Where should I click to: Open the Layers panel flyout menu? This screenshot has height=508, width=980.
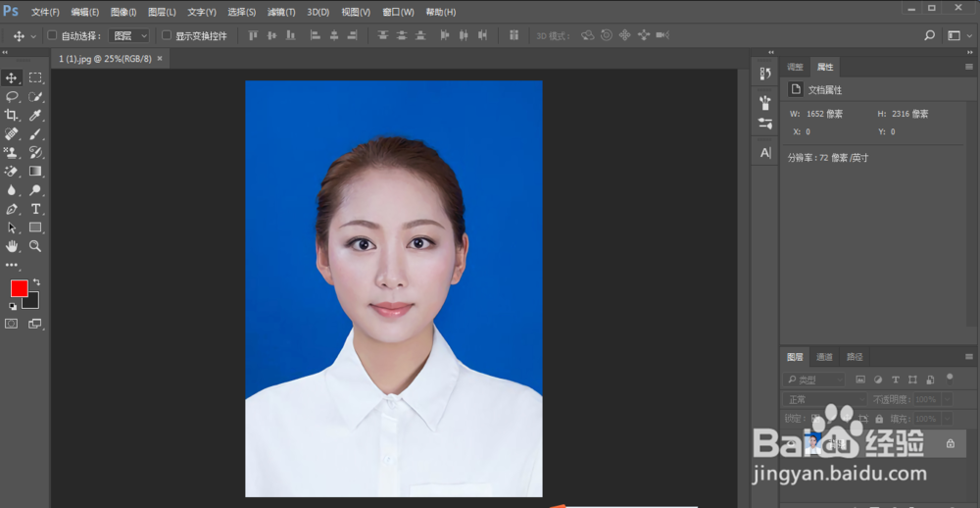(969, 357)
